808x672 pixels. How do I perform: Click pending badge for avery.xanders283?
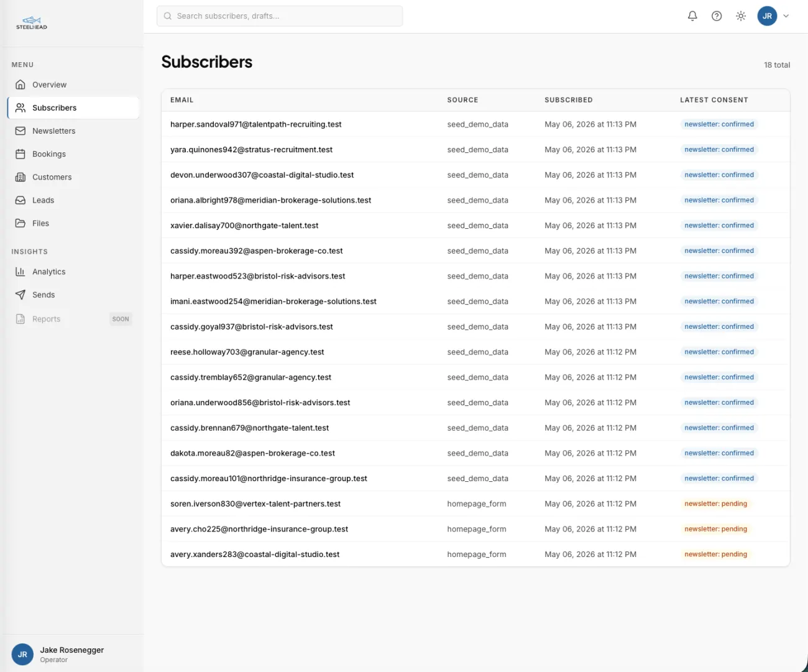click(x=715, y=555)
